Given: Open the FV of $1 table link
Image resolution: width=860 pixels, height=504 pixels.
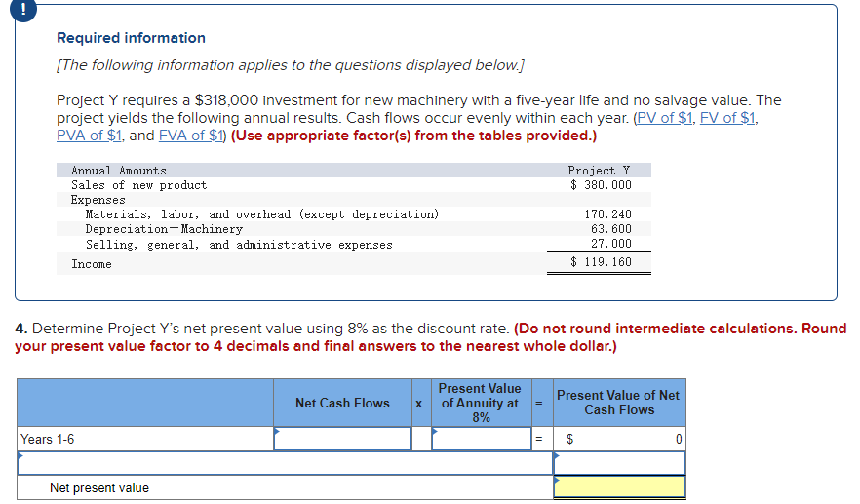Looking at the screenshot, I should 727,118.
